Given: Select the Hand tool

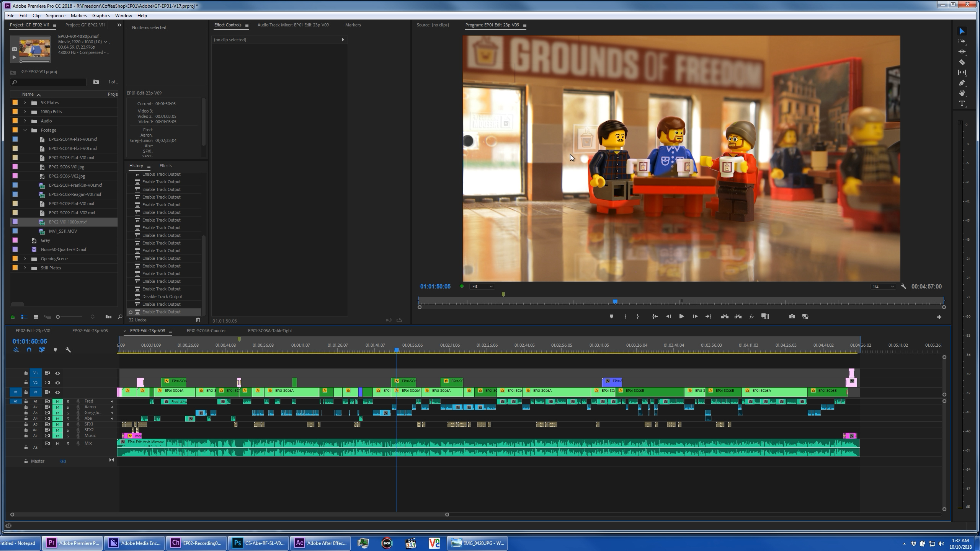Looking at the screenshot, I should (x=962, y=93).
